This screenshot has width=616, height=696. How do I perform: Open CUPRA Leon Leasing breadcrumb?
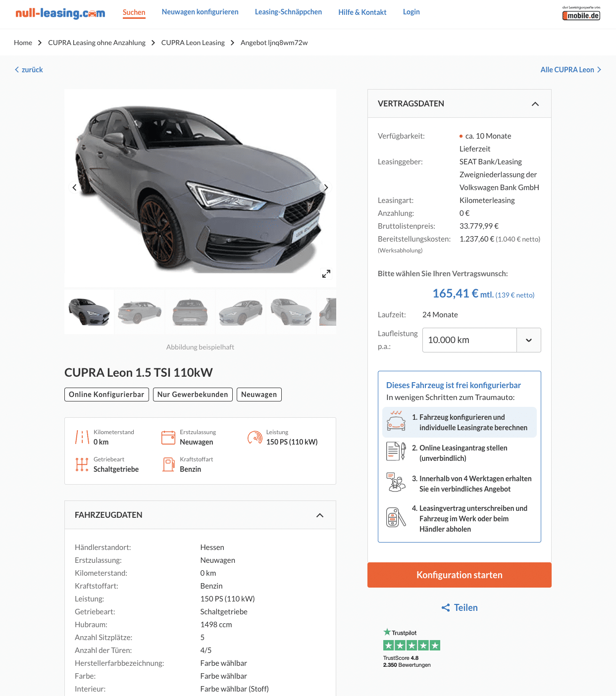coord(193,43)
